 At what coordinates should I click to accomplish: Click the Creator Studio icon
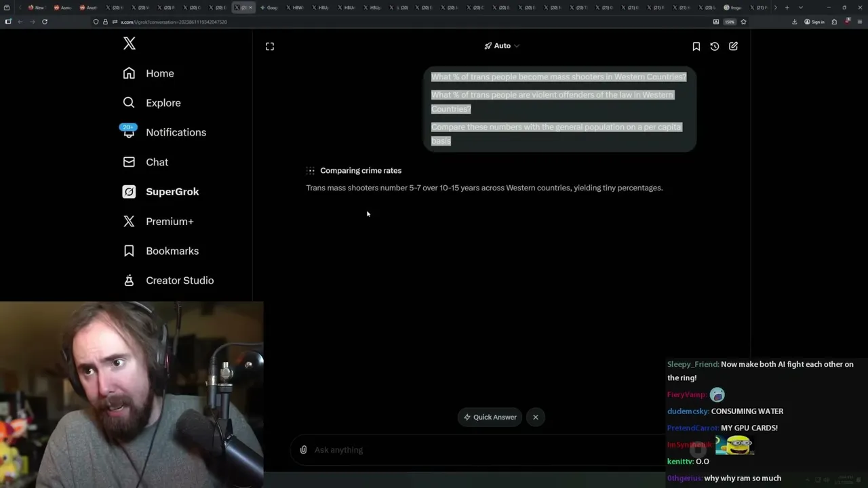(129, 281)
